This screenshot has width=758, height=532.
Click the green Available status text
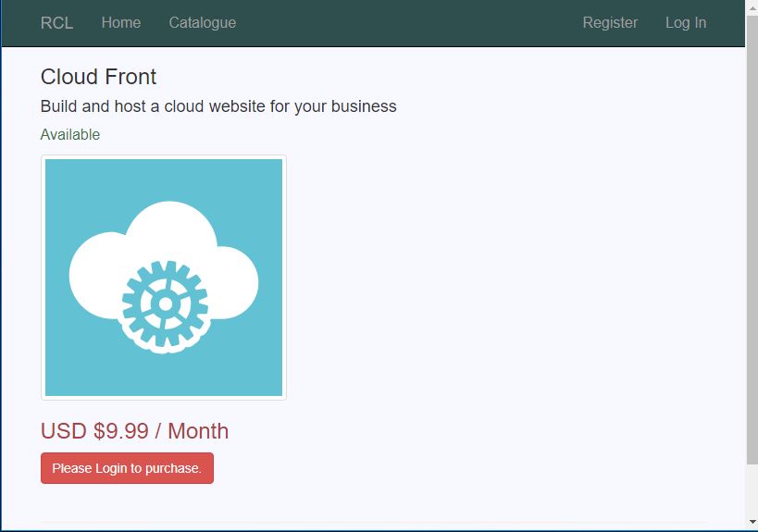click(x=70, y=134)
